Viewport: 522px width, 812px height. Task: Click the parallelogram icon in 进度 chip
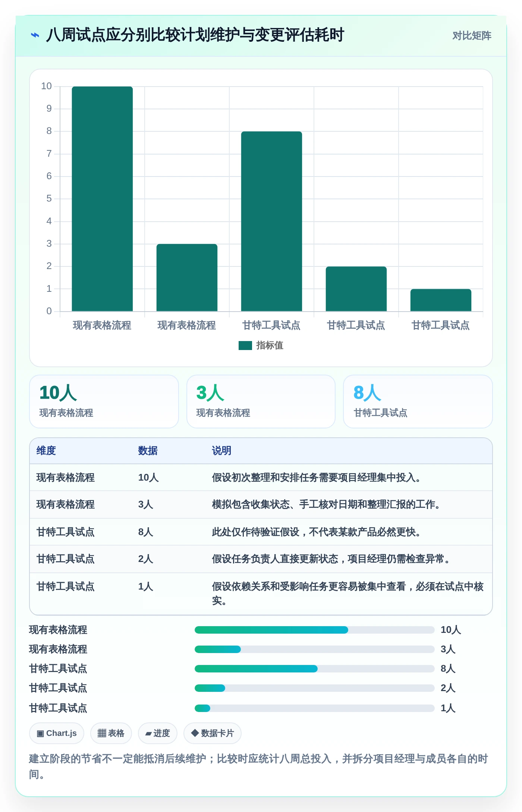coord(148,734)
